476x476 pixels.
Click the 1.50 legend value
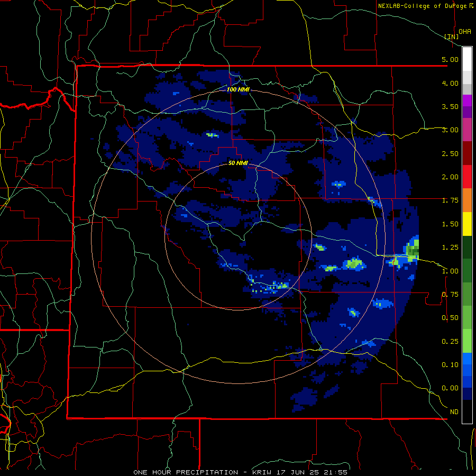point(450,224)
